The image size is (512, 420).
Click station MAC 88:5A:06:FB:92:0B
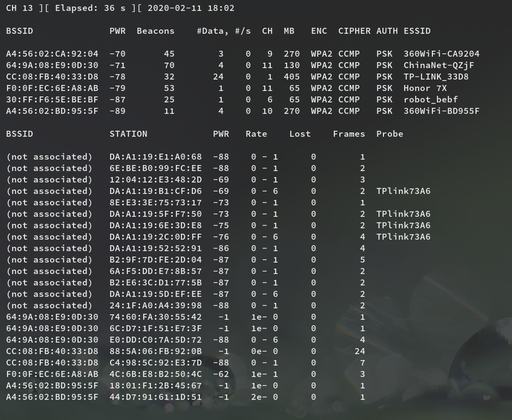(x=155, y=351)
